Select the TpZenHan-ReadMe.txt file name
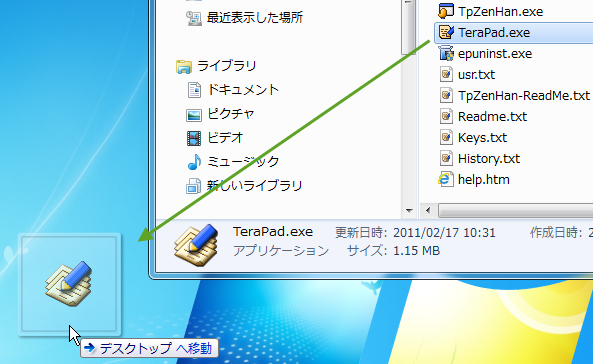This screenshot has width=593, height=364. tap(524, 95)
